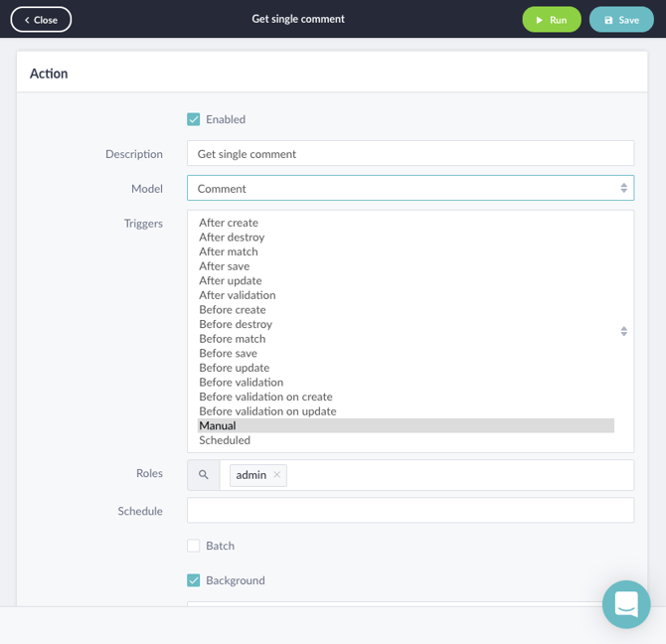Click the Roles tag input area
Viewport: 666px width, 644px height.
click(457, 475)
